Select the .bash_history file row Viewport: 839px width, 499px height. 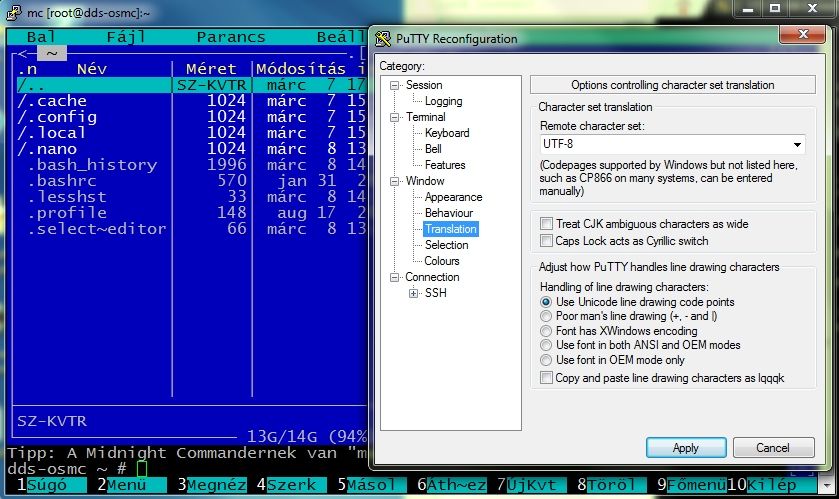(190, 165)
